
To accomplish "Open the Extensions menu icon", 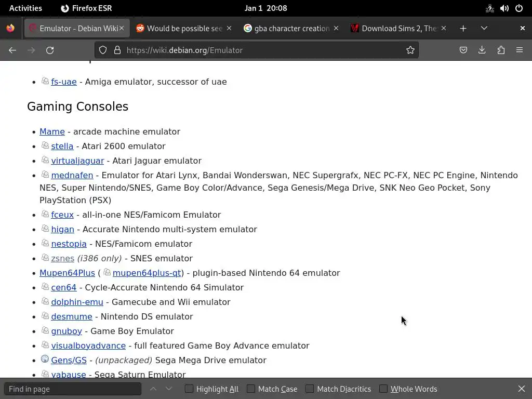I will pyautogui.click(x=501, y=50).
